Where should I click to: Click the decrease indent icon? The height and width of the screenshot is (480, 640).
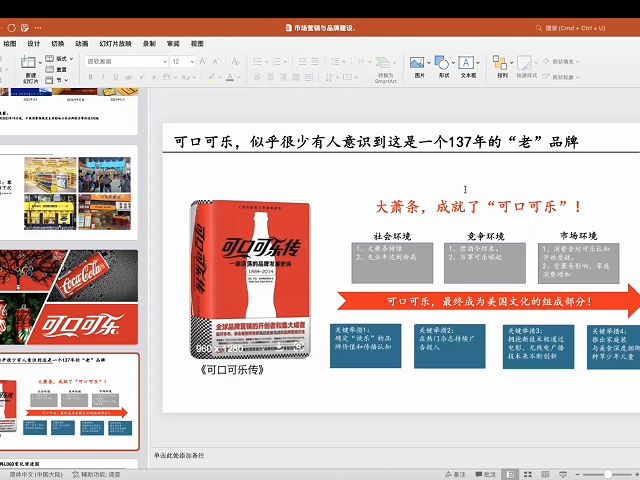[x=302, y=62]
